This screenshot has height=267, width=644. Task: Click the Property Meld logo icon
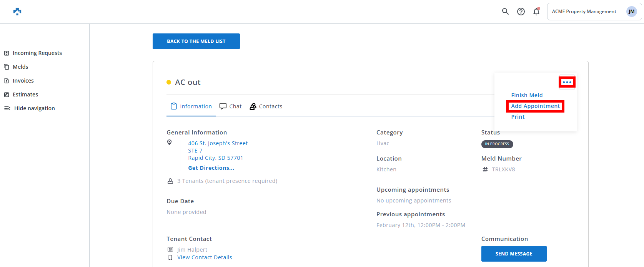tap(17, 12)
